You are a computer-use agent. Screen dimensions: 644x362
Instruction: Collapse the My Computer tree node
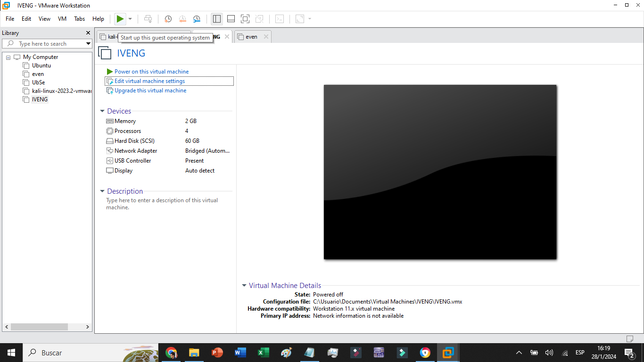point(8,57)
